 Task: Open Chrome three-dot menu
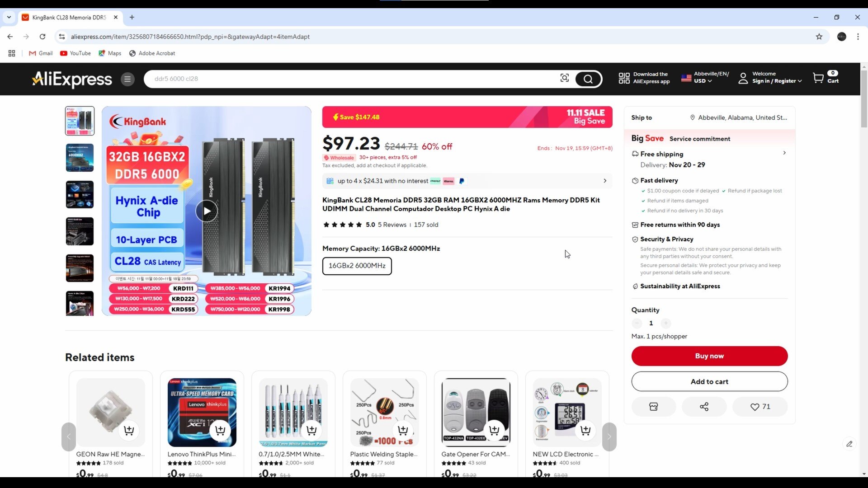(858, 37)
